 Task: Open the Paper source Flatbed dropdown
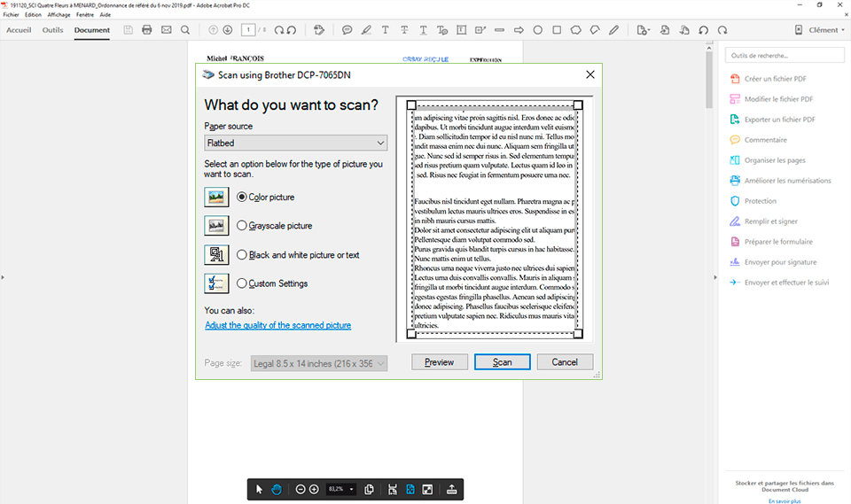point(296,143)
